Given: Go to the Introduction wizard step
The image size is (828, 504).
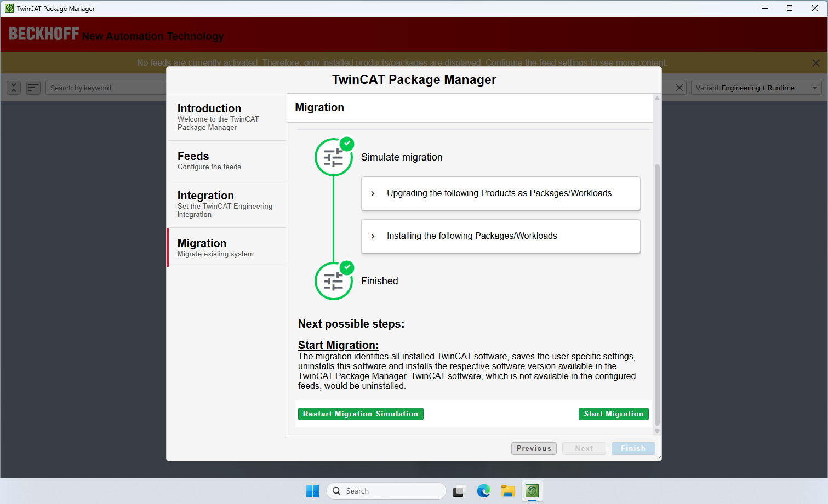Looking at the screenshot, I should coord(227,117).
